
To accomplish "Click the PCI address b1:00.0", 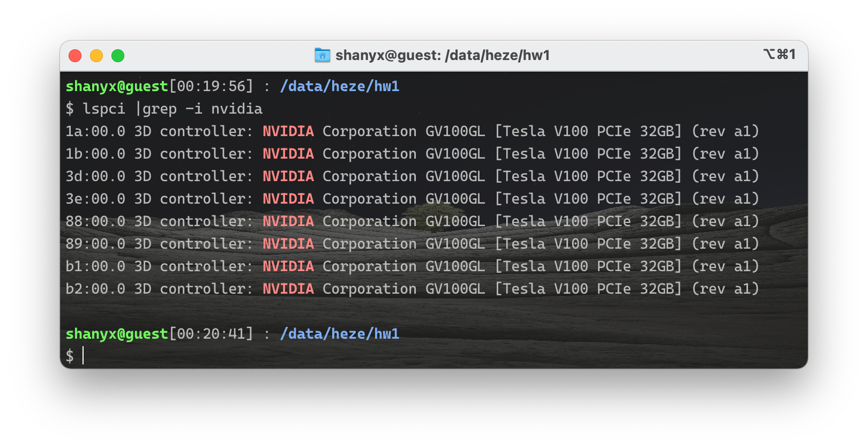I will pos(95,266).
